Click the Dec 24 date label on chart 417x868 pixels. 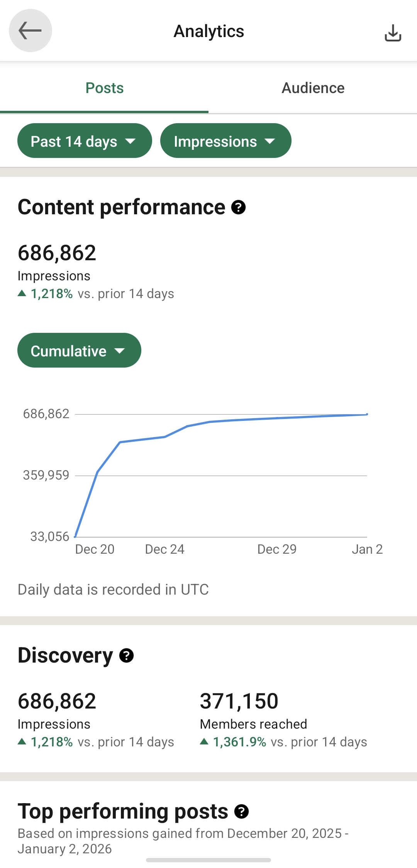tap(164, 549)
